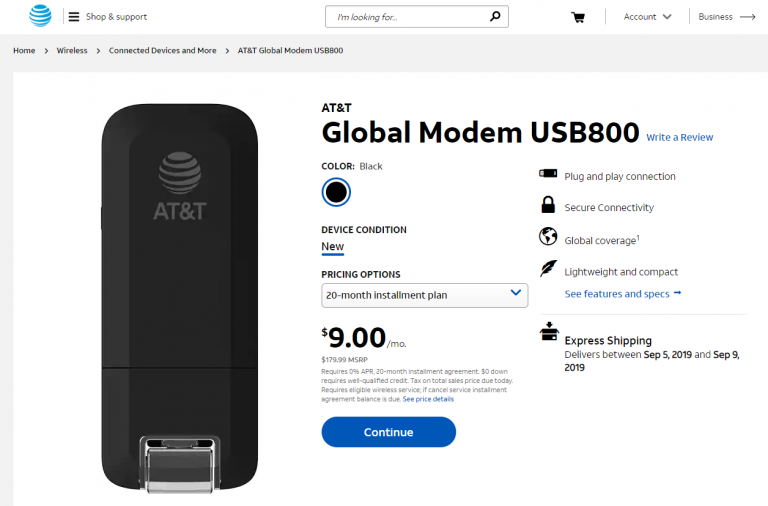Open the Write a Review link

[x=679, y=137]
